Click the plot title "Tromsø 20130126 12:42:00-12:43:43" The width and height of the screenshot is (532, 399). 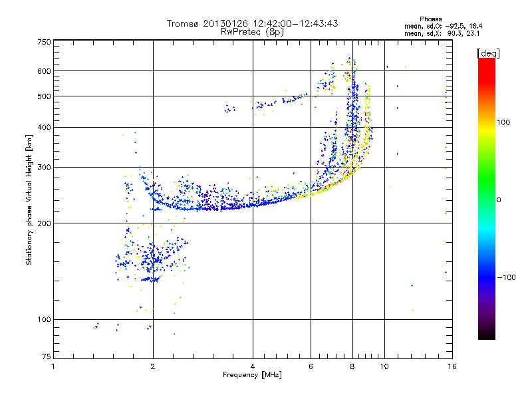click(x=252, y=23)
